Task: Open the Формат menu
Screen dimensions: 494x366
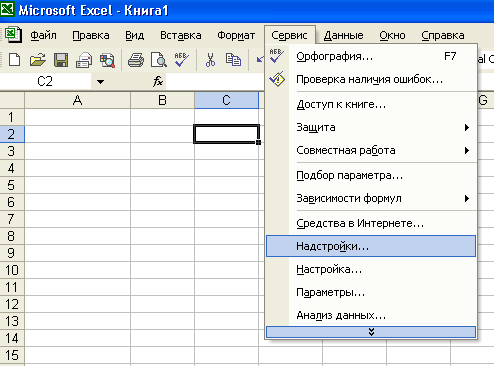Action: (236, 35)
